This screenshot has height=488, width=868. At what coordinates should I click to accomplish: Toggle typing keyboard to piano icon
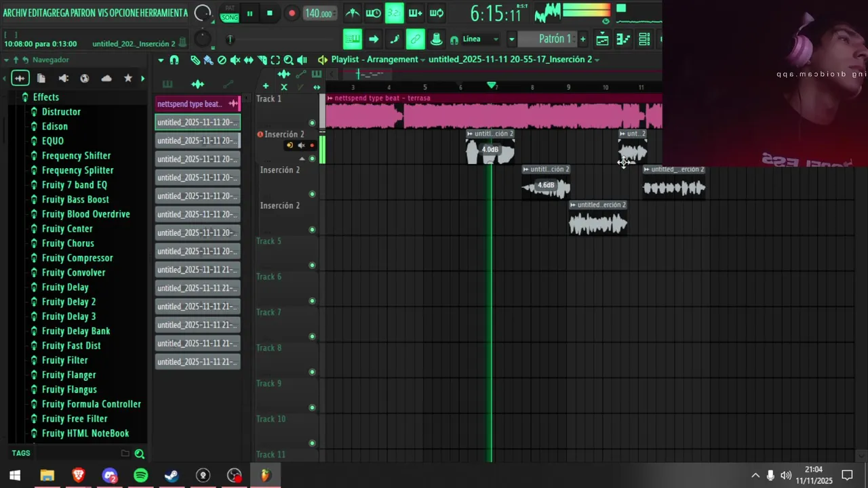[352, 39]
